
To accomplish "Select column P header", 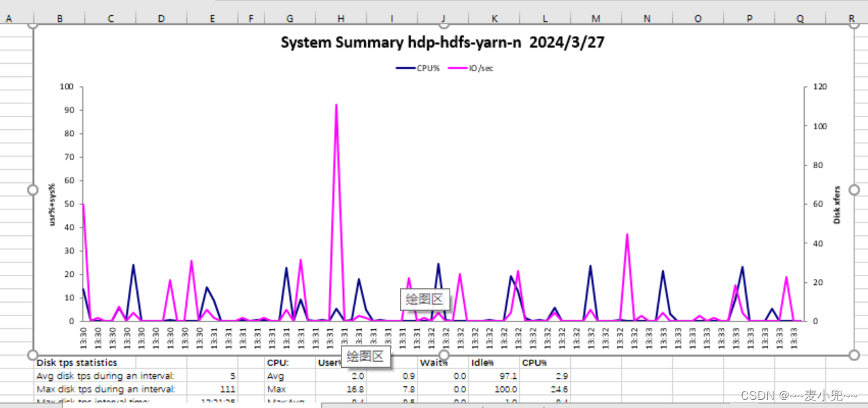I will pyautogui.click(x=749, y=19).
